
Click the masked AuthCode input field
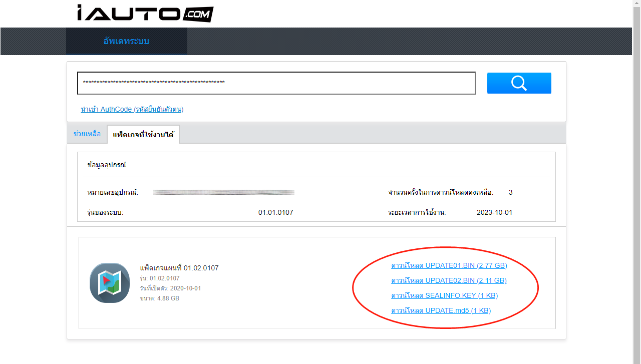276,83
